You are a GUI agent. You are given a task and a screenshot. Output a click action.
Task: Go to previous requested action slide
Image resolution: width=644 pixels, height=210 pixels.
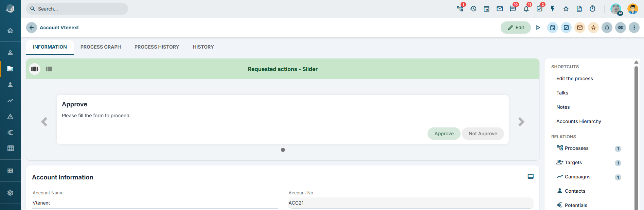(x=44, y=122)
